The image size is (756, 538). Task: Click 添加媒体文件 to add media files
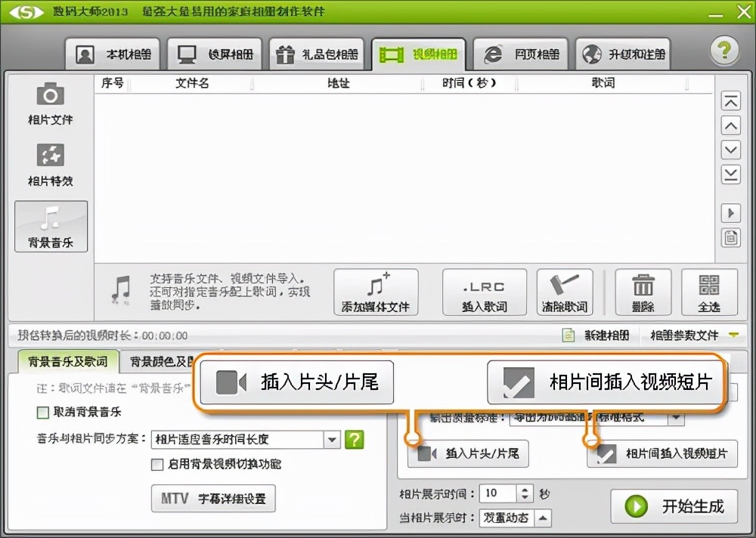click(376, 292)
